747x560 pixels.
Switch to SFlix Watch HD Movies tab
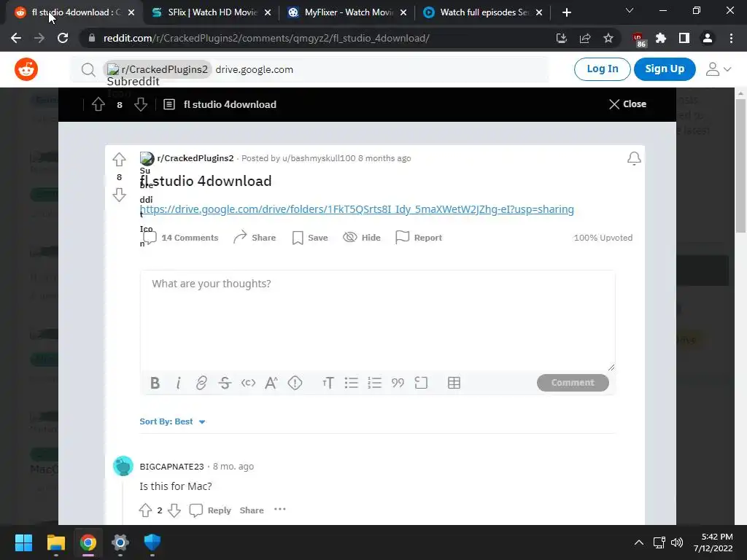(212, 12)
